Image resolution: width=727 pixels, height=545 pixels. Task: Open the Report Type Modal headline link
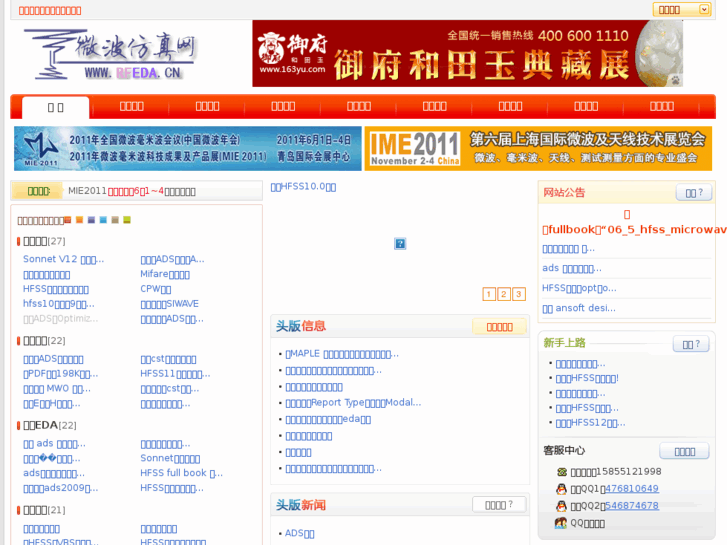tap(353, 403)
